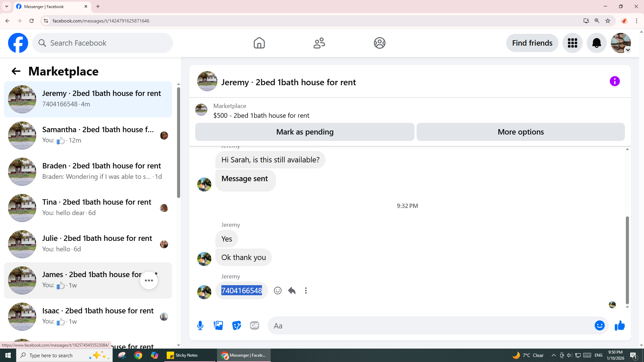Open More options for the listing
644x362 pixels.
click(521, 132)
